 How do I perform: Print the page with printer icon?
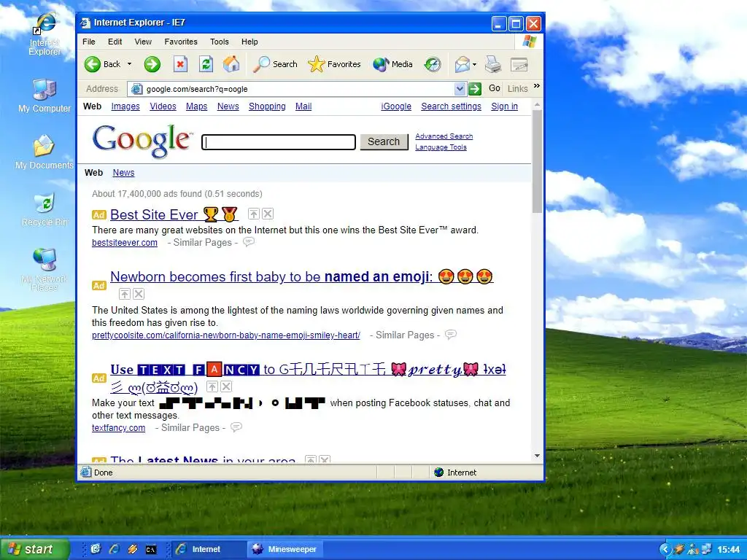493,64
